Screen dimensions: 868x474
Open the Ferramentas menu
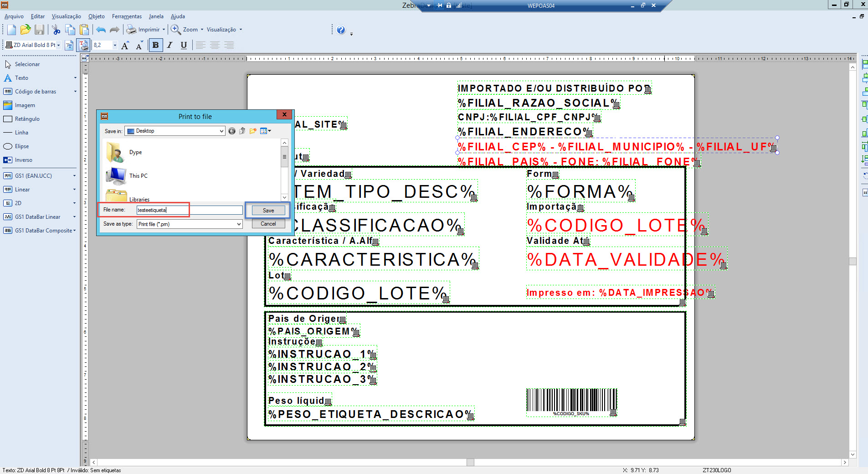[127, 16]
